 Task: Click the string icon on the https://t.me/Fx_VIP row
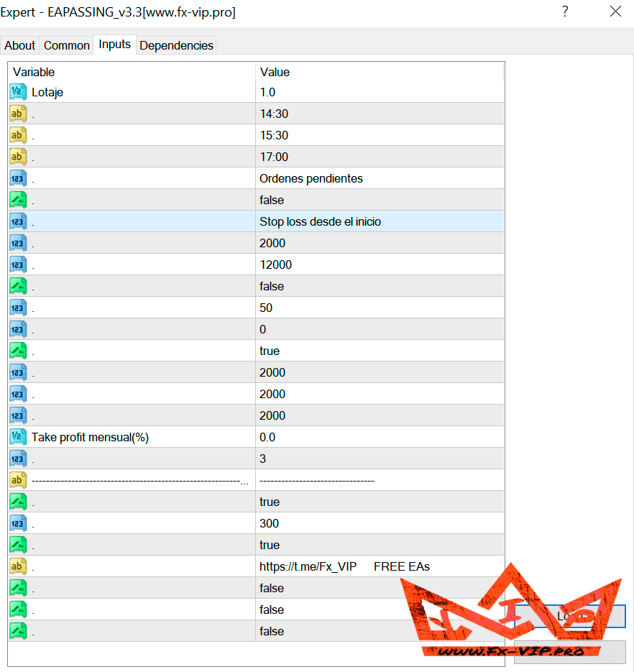pyautogui.click(x=18, y=566)
